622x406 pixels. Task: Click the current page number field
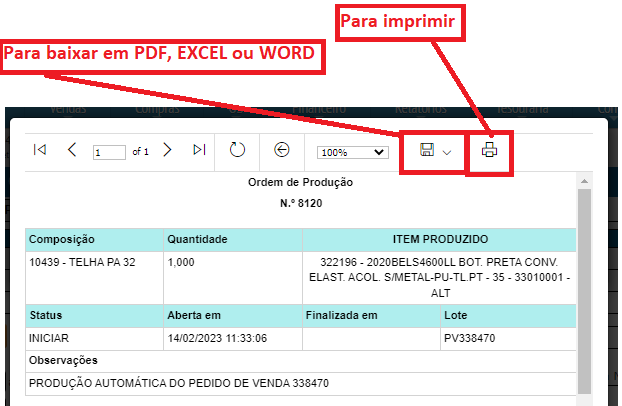[x=109, y=152]
